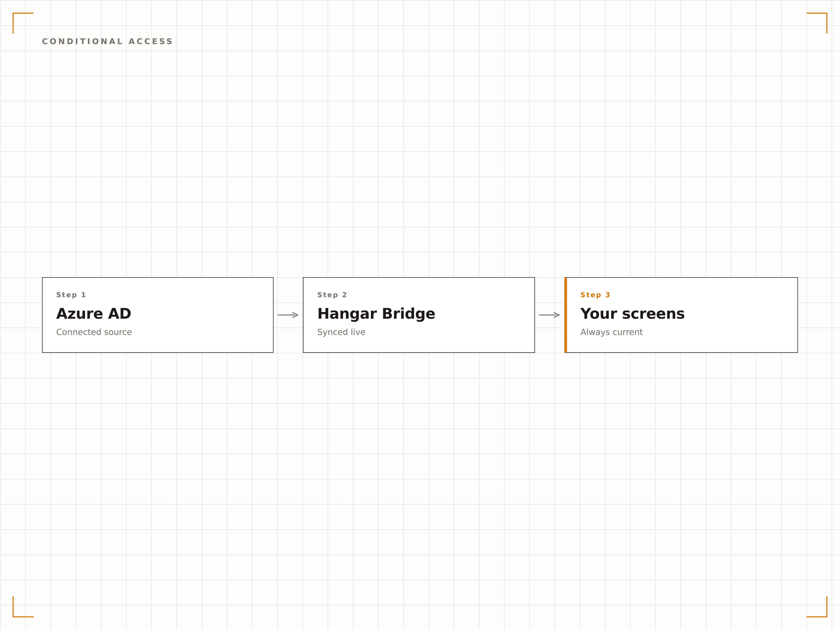Click the arrow from Azure AD to Hangar Bridge
Screen dimensions: 840x630
click(x=288, y=315)
